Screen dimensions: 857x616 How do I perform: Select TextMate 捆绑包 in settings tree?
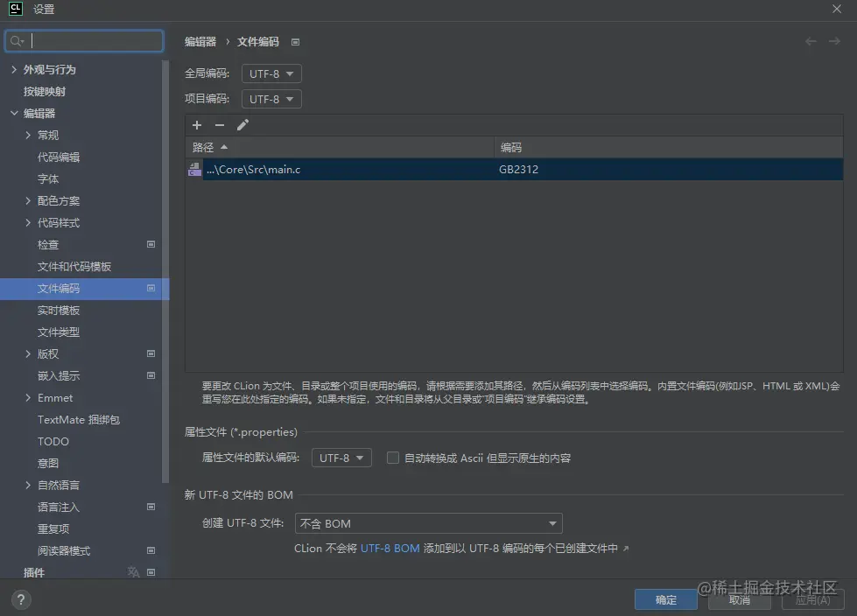click(x=79, y=419)
